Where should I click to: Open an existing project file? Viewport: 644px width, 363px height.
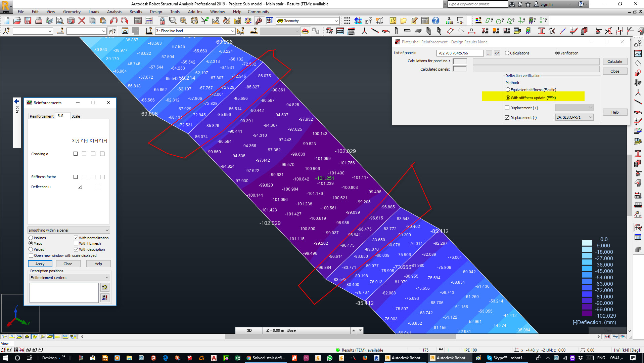click(17, 21)
